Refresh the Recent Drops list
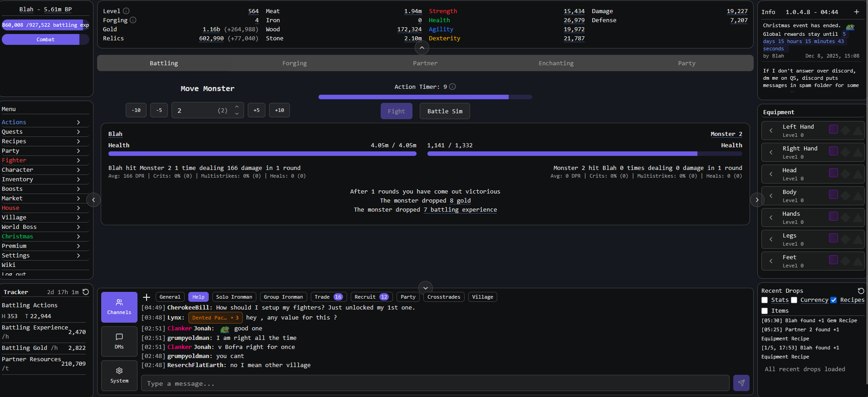The height and width of the screenshot is (397, 868). click(861, 290)
